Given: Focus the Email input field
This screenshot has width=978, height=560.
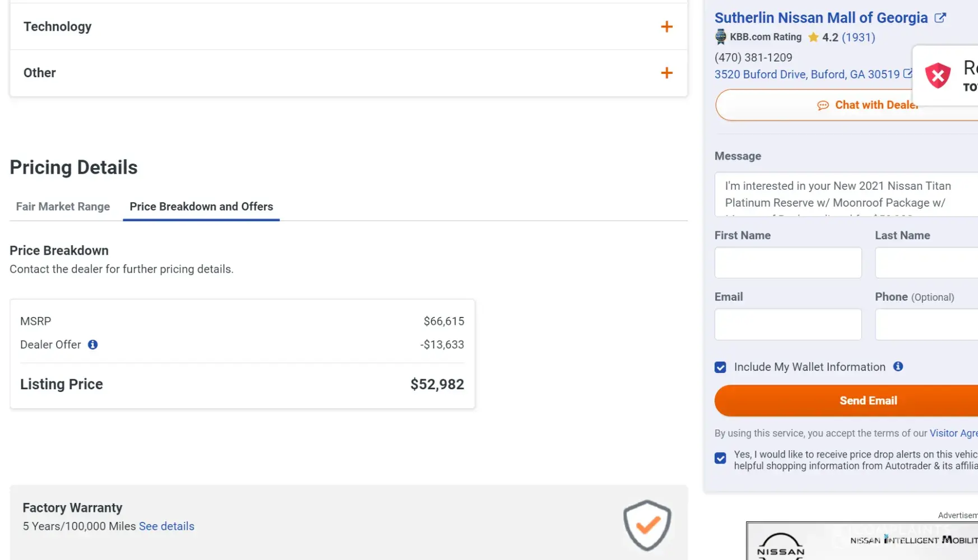Looking at the screenshot, I should pyautogui.click(x=787, y=324).
